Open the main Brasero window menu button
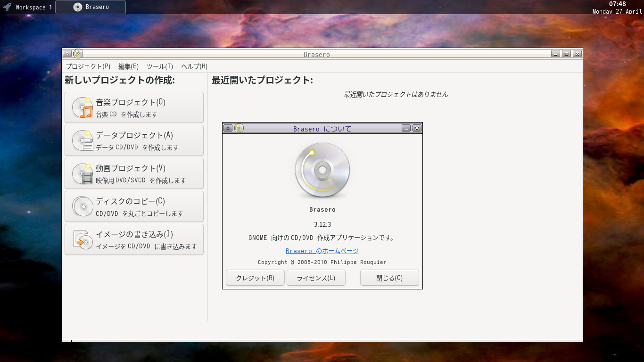Image resolution: width=644 pixels, height=362 pixels. [67, 54]
